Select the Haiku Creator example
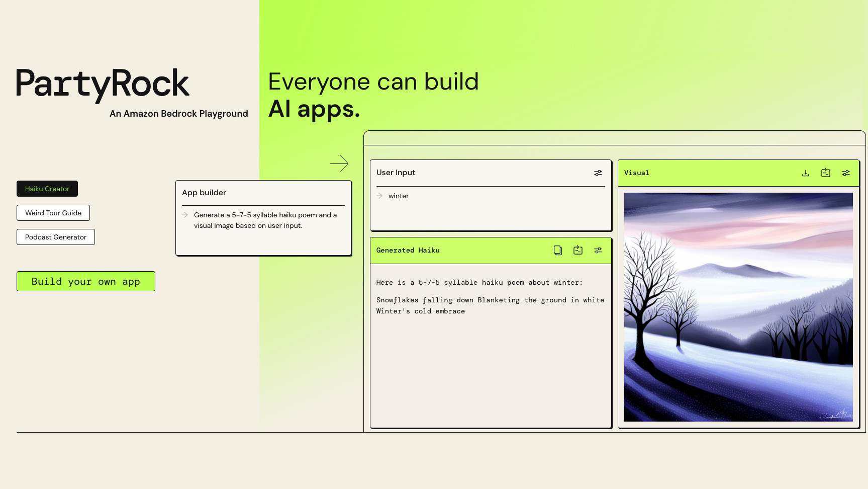This screenshot has height=489, width=868. (x=47, y=189)
